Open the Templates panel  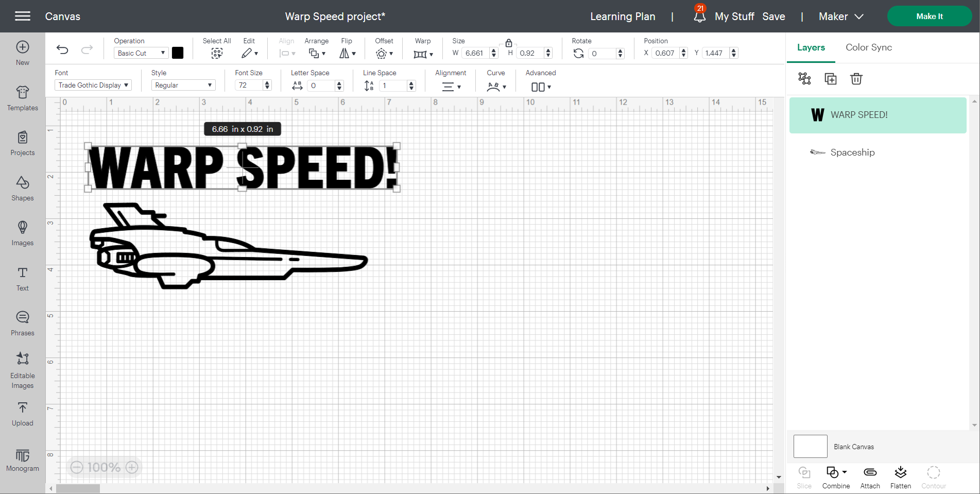click(x=22, y=98)
